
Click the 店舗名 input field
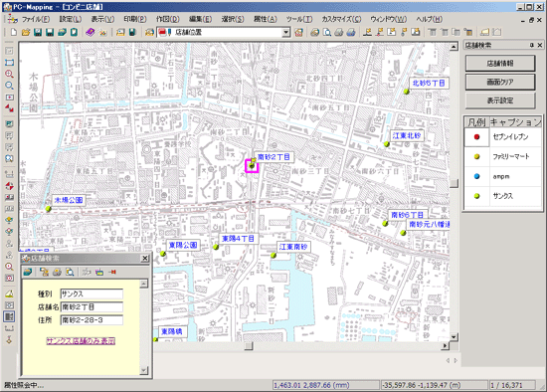[91, 307]
